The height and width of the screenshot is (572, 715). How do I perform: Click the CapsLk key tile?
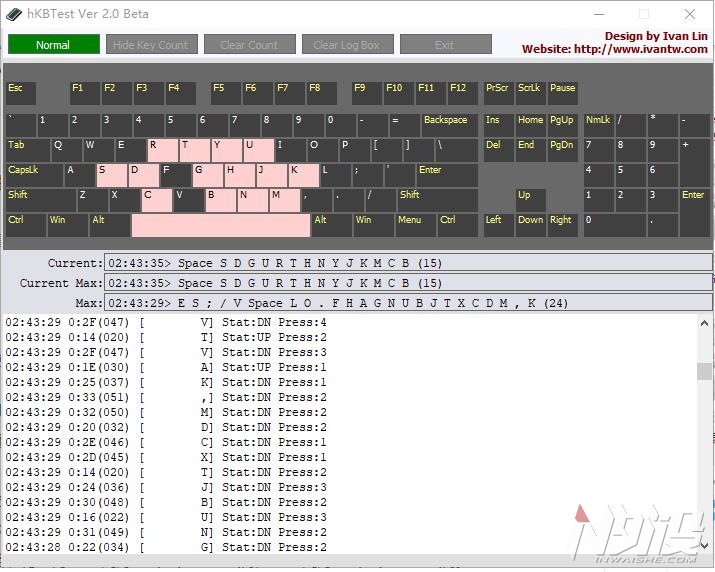pyautogui.click(x=35, y=175)
